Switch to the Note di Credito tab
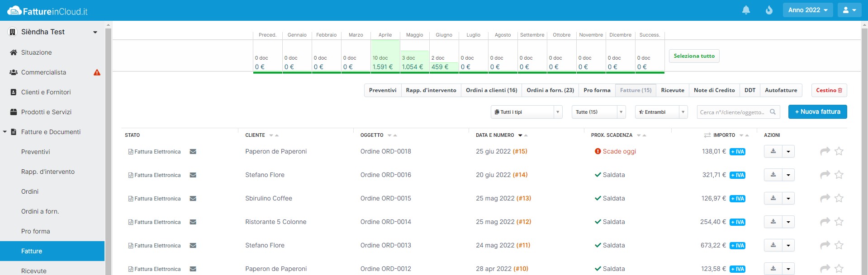The width and height of the screenshot is (868, 275). pos(714,90)
